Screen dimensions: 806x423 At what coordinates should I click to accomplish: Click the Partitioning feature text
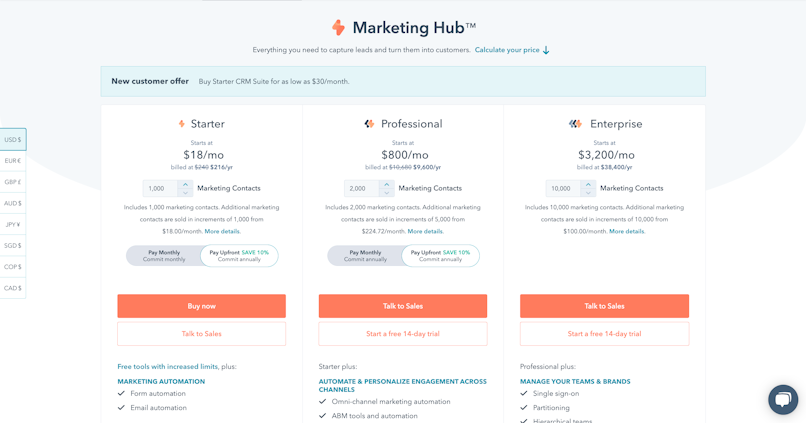click(x=551, y=408)
